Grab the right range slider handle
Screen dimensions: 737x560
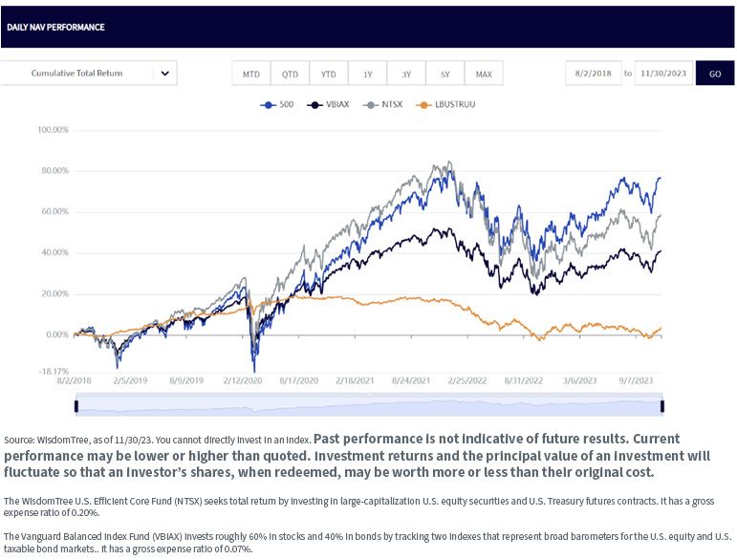pos(662,406)
